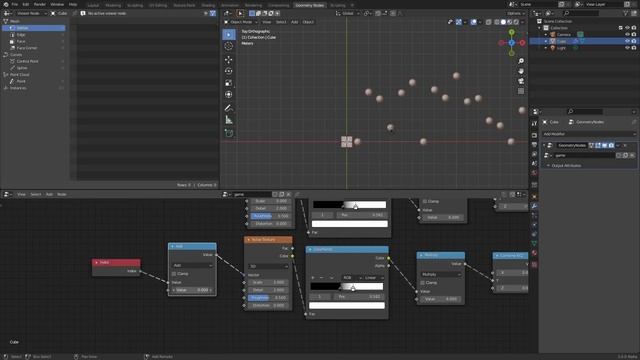Select the Cursor tool in viewport toolbar
Screen dimensions: 640x360
coord(229,46)
